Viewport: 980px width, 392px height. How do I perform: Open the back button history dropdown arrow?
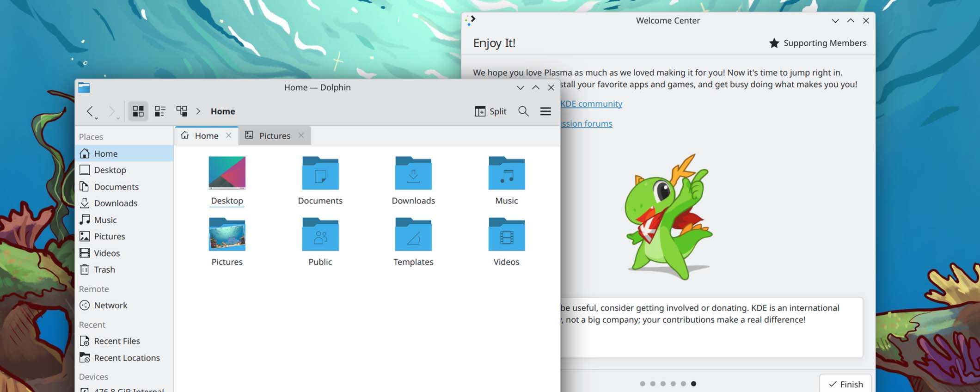[97, 118]
